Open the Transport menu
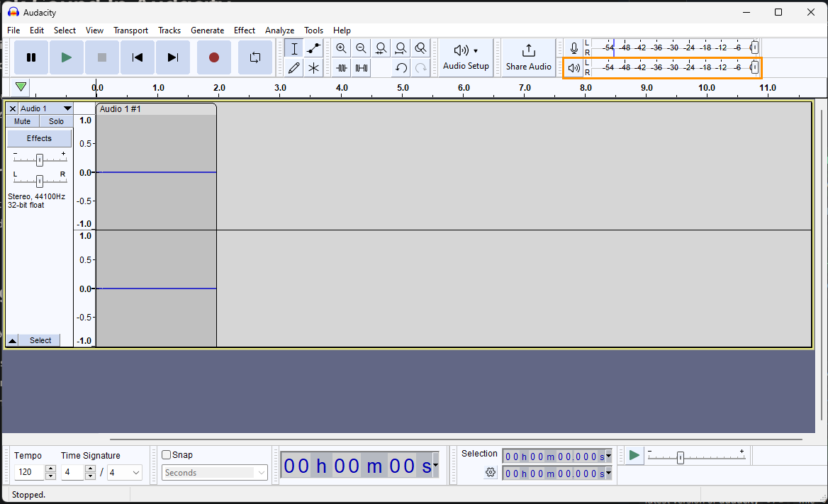Image resolution: width=828 pixels, height=504 pixels. [130, 30]
